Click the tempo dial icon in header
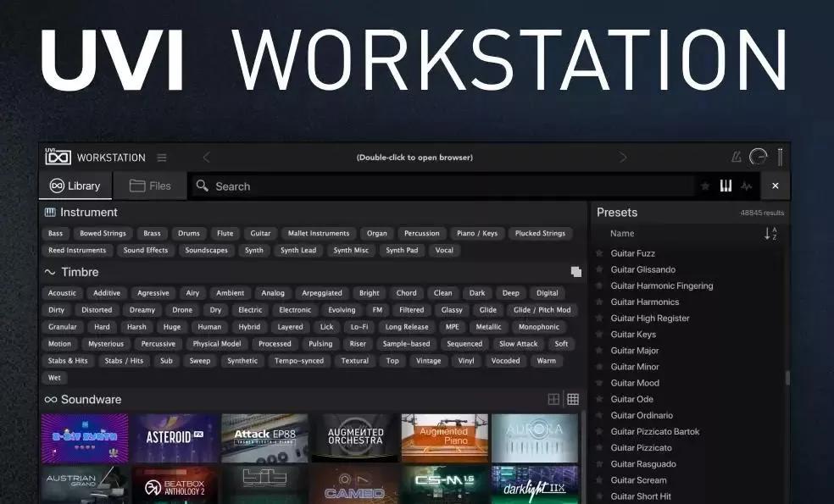834x504 pixels. click(x=758, y=157)
